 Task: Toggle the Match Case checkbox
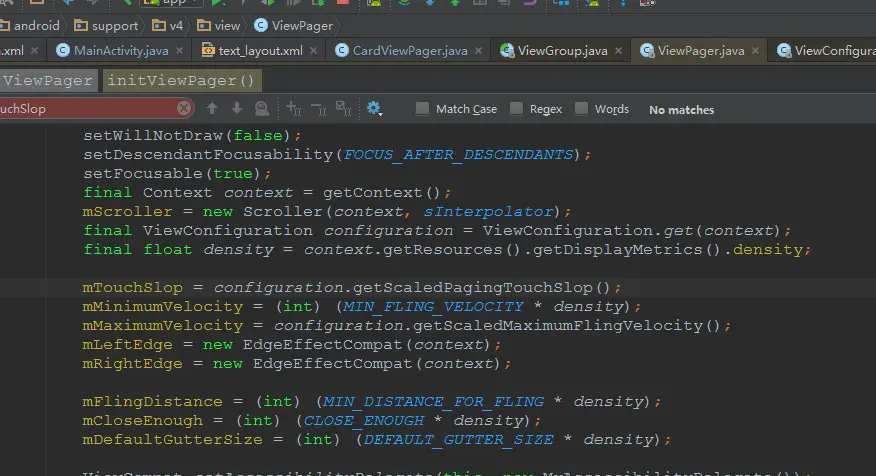tap(422, 108)
